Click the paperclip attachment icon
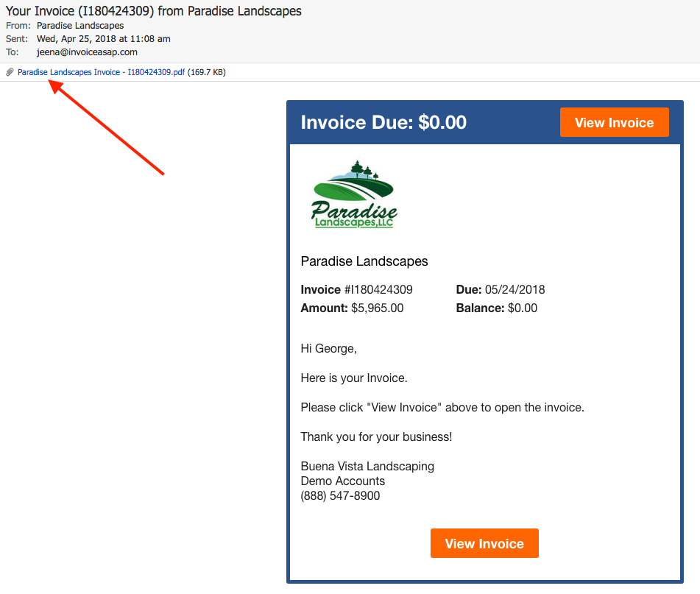This screenshot has height=594, width=700. click(x=10, y=72)
